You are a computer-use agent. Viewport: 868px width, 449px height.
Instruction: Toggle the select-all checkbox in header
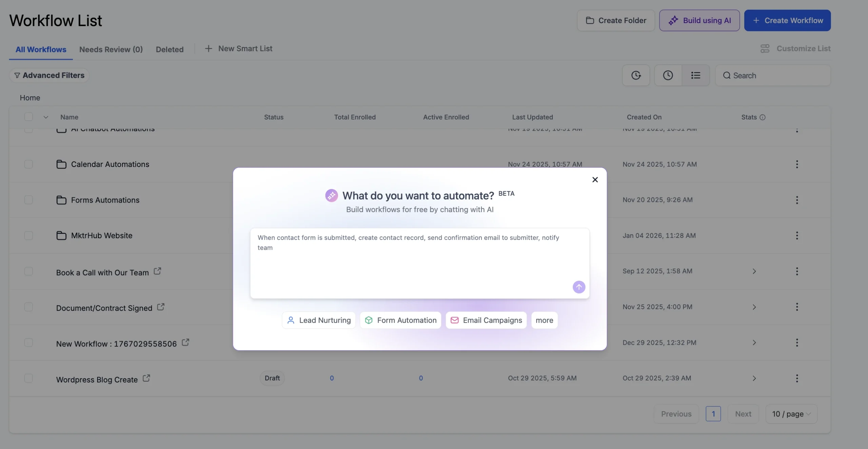point(28,117)
